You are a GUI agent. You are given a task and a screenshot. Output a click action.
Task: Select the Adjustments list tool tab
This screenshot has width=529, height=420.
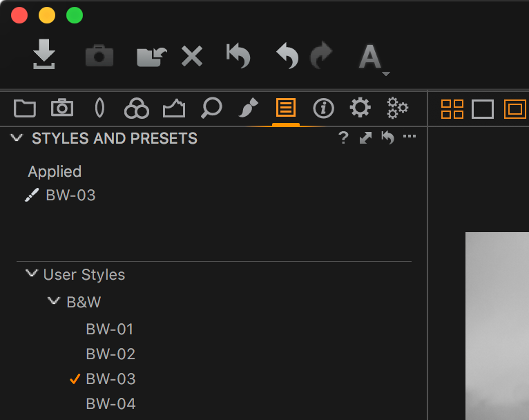286,108
